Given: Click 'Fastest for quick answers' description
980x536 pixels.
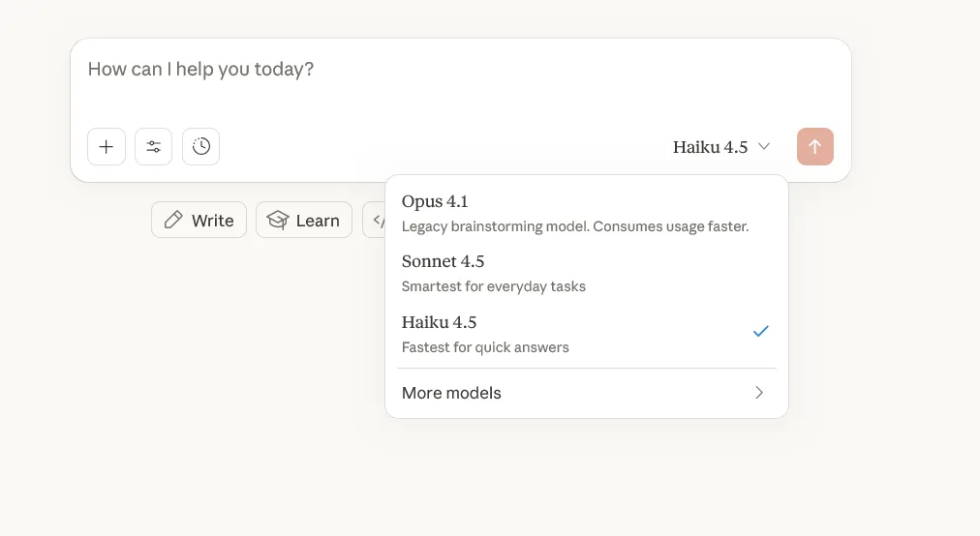Looking at the screenshot, I should click(x=485, y=347).
